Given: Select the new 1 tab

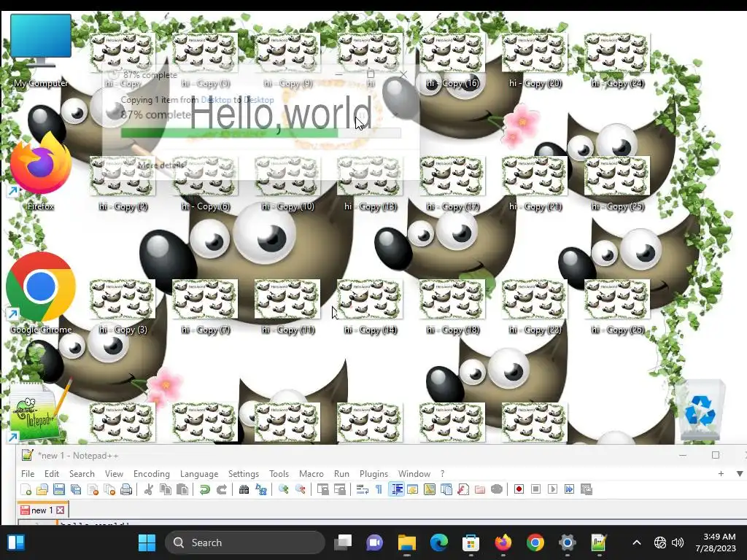Looking at the screenshot, I should 42,510.
